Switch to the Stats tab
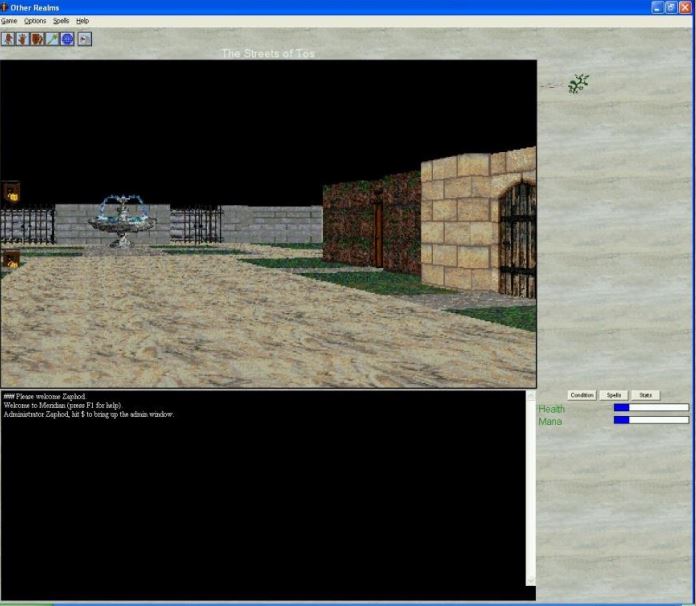Image resolution: width=696 pixels, height=606 pixels. click(646, 395)
